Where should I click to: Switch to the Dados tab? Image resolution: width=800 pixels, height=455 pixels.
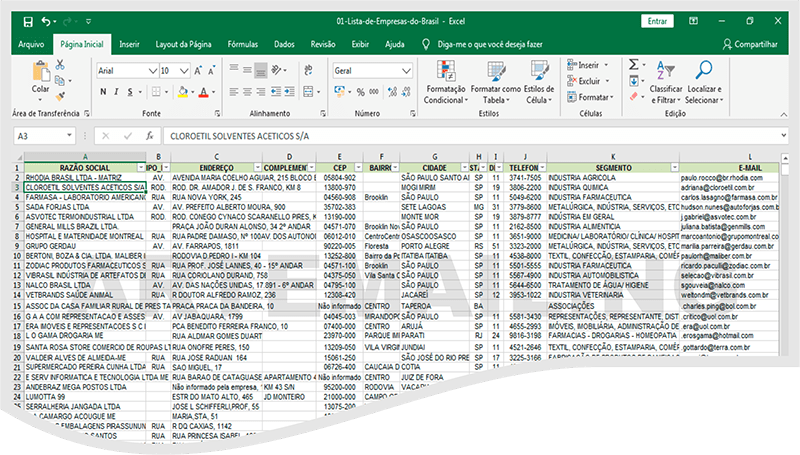[x=284, y=44]
